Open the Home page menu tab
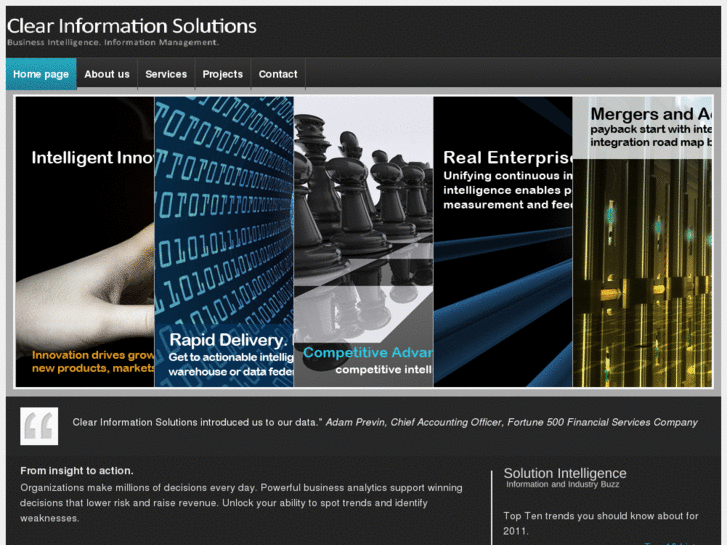The image size is (727, 545). pyautogui.click(x=41, y=74)
